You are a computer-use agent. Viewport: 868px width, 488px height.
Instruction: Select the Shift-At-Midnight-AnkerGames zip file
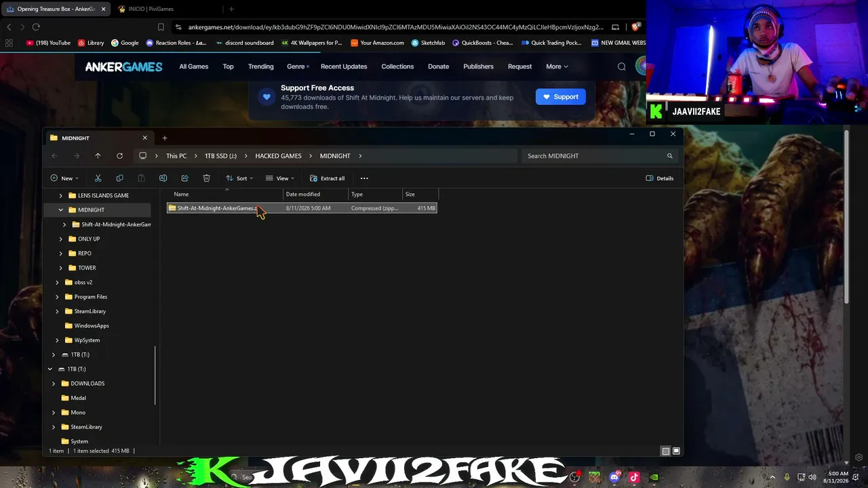(x=302, y=208)
